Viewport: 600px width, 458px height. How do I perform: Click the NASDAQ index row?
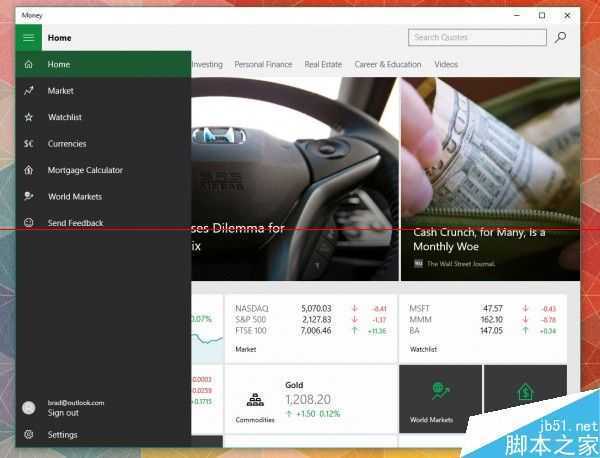point(311,308)
